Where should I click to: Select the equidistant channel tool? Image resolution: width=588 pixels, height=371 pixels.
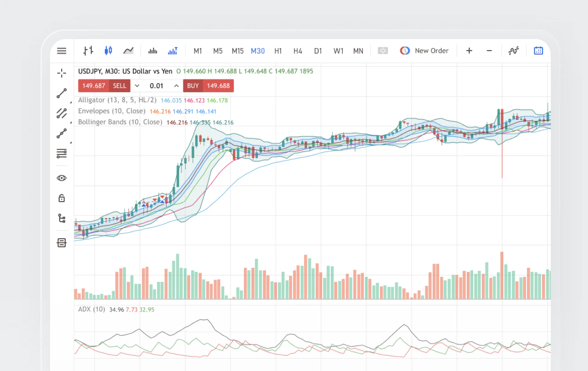coord(62,113)
